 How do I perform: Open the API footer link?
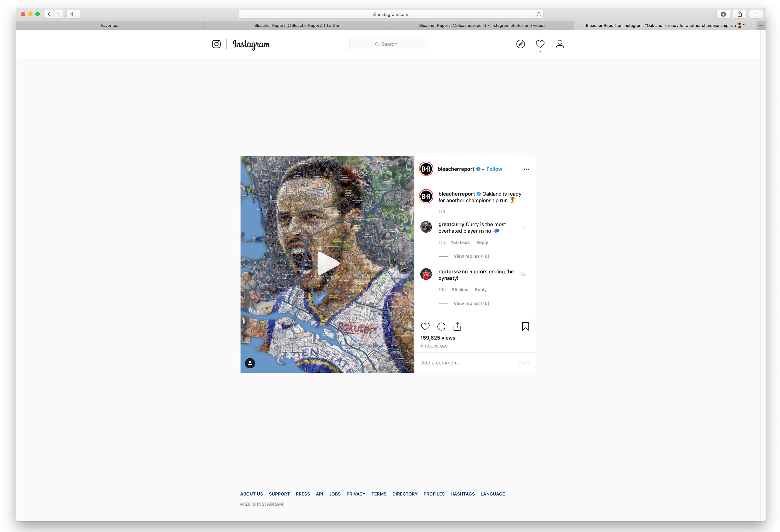pyautogui.click(x=319, y=494)
